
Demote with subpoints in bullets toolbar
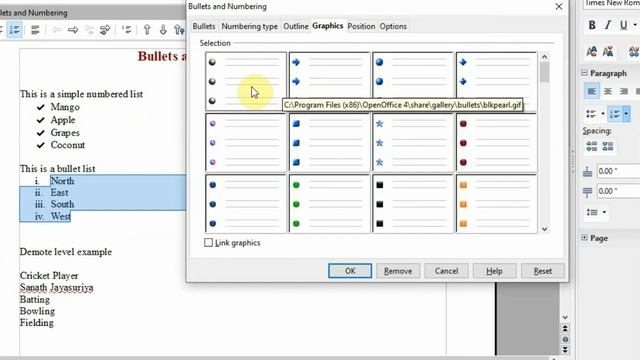pyautogui.click(x=105, y=29)
